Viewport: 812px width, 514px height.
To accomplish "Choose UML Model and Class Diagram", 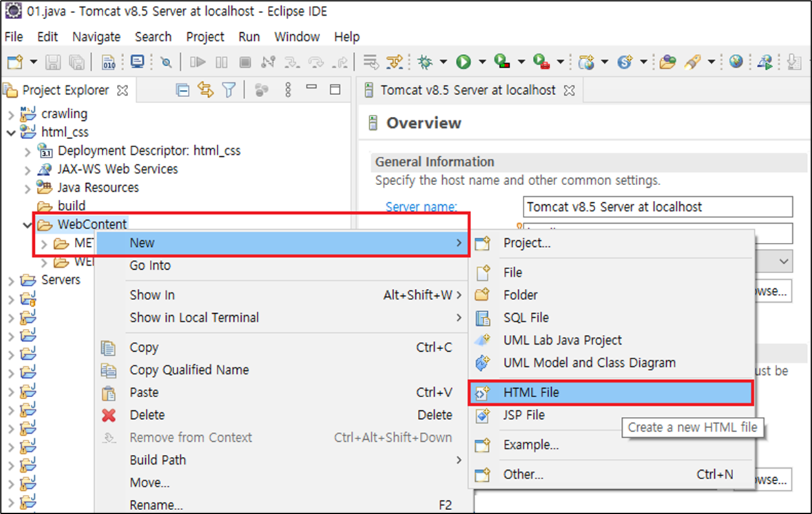I will coord(611,363).
